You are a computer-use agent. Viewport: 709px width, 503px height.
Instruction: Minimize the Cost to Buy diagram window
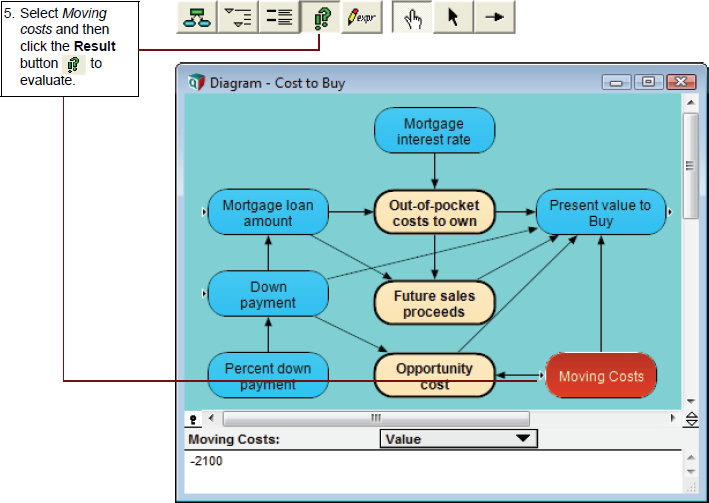616,82
